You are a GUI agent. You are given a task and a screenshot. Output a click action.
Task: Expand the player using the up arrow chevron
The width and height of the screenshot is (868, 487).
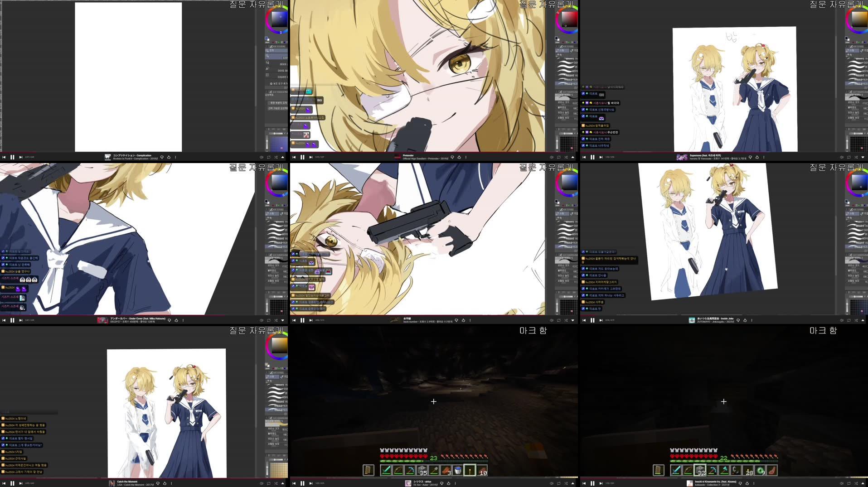point(283,157)
